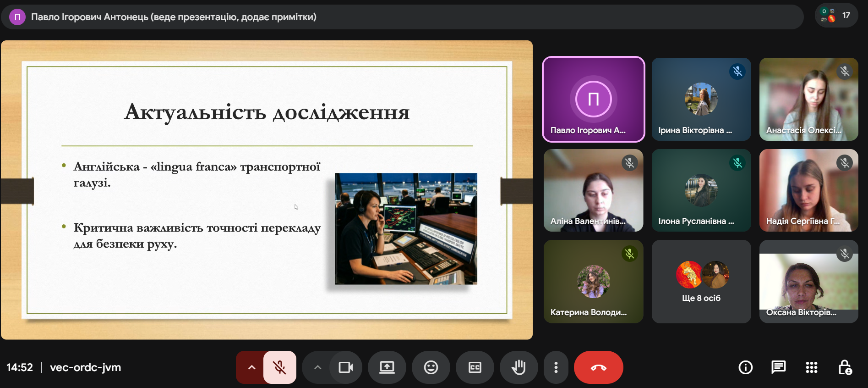Expand video settings arrow beside camera
The image size is (868, 388).
[317, 367]
